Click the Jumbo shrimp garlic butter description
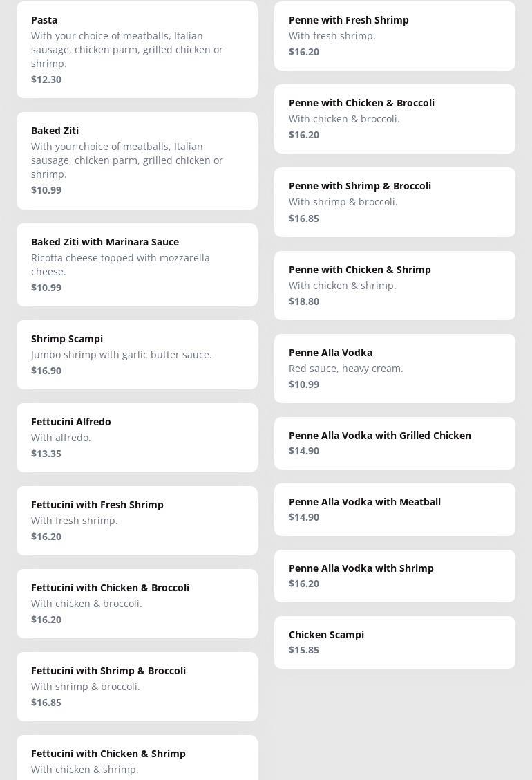Viewport: 532px width, 780px height. 122,355
